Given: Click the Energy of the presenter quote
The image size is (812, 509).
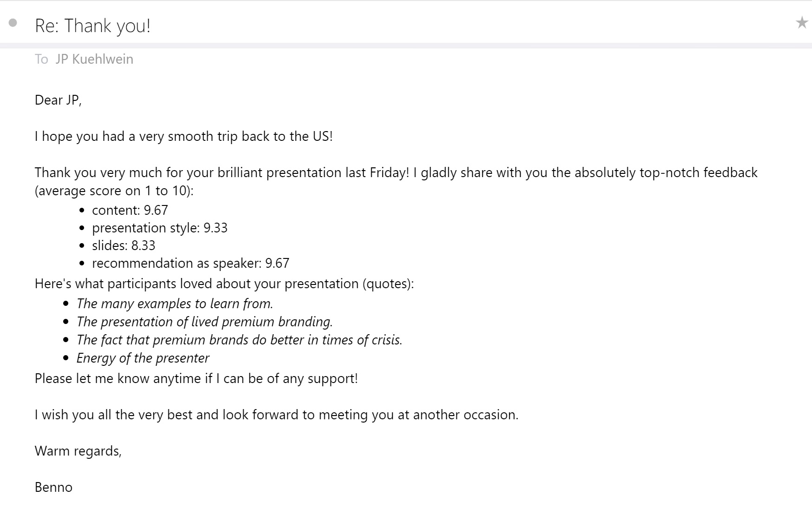Looking at the screenshot, I should pyautogui.click(x=143, y=358).
